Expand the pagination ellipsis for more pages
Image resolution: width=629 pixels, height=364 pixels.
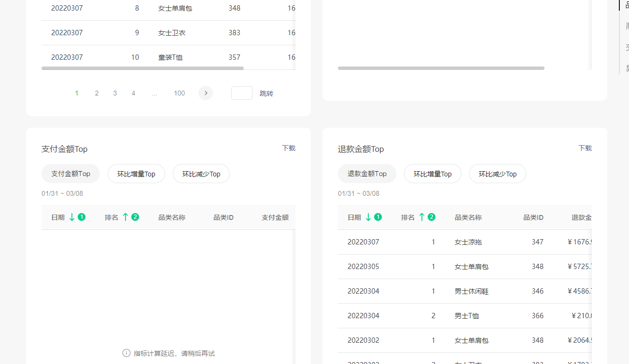click(154, 93)
